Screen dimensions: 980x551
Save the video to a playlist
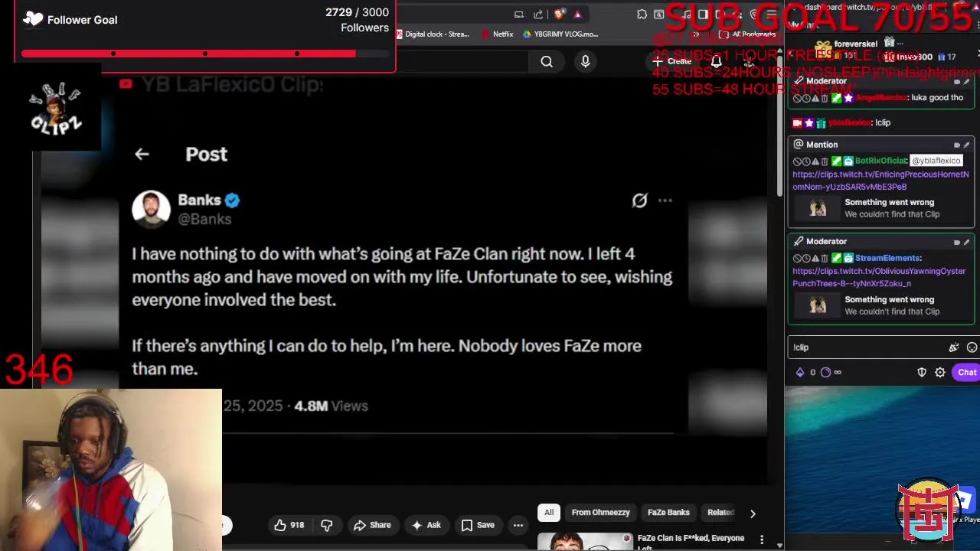coord(478,525)
